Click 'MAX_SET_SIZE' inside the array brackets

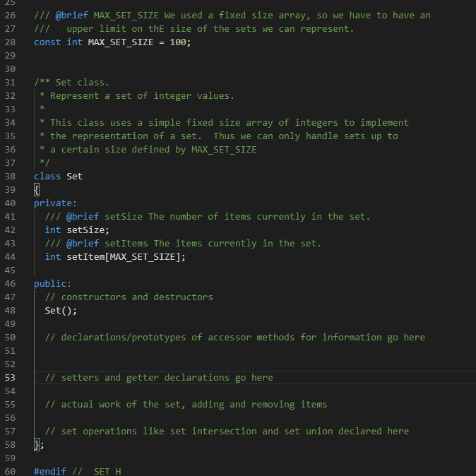[x=143, y=257]
